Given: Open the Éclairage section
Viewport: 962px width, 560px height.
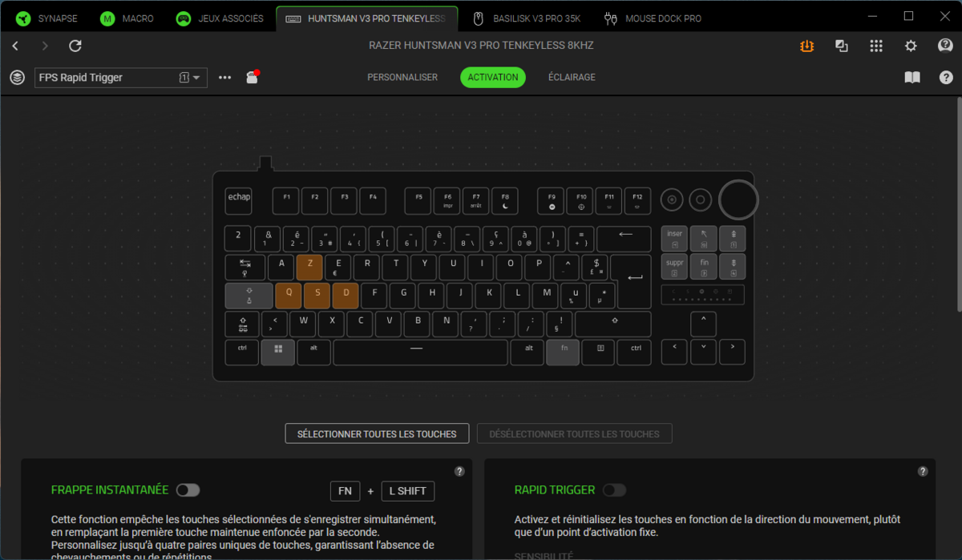Looking at the screenshot, I should [x=572, y=78].
